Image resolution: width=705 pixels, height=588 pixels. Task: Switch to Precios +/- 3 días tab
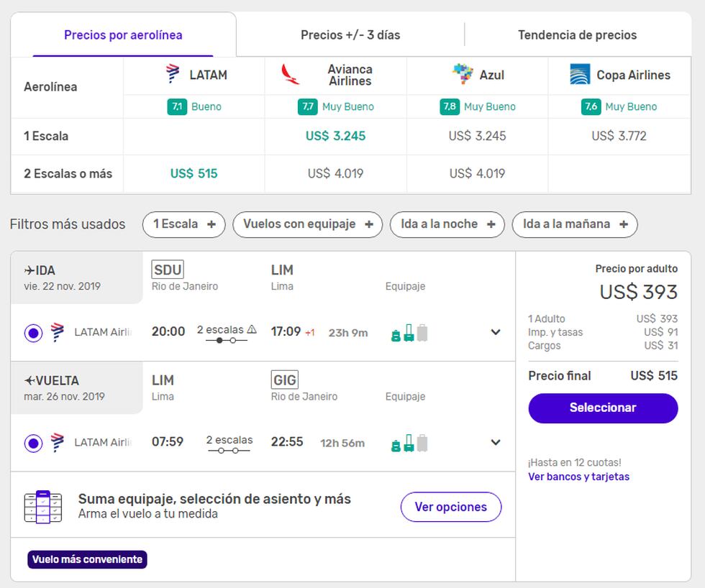click(350, 35)
